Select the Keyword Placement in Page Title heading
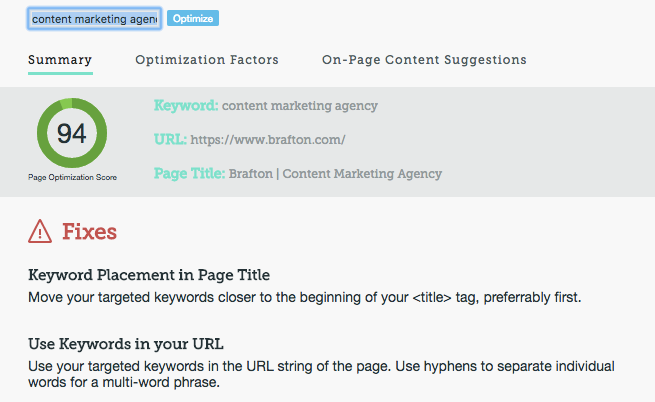Viewport: 655px width, 402px height. click(x=149, y=275)
